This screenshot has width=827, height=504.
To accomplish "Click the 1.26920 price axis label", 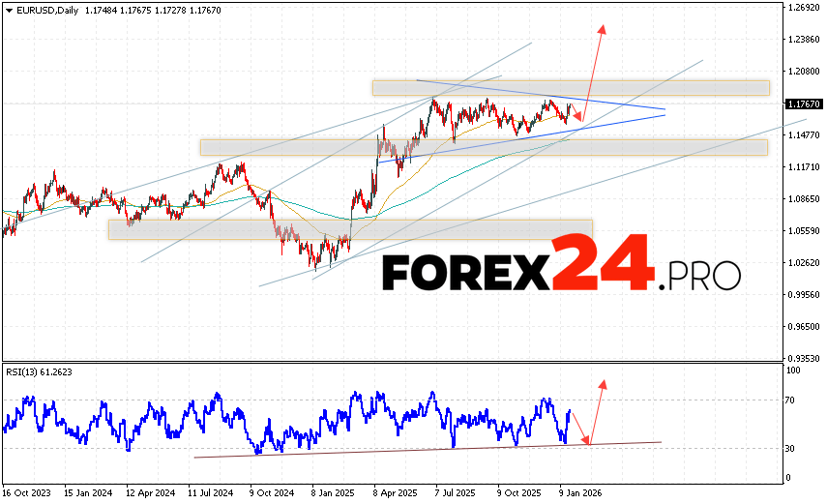I will 804,8.
